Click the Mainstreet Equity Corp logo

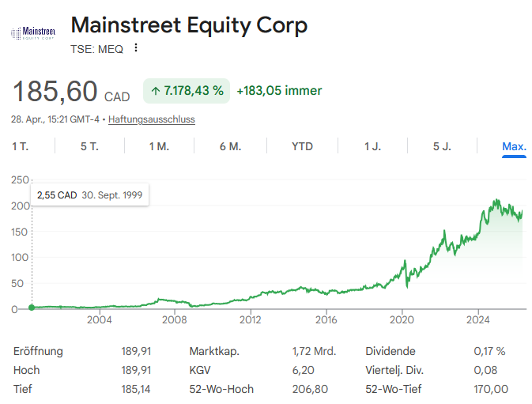point(33,32)
